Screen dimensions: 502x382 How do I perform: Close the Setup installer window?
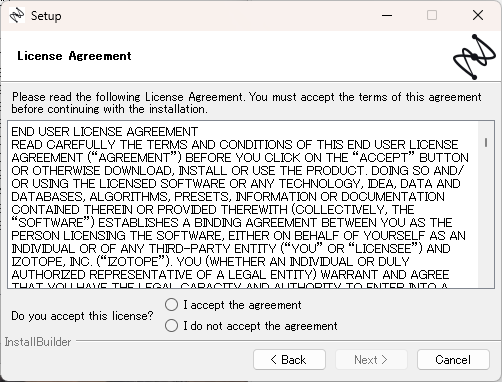[x=478, y=15]
